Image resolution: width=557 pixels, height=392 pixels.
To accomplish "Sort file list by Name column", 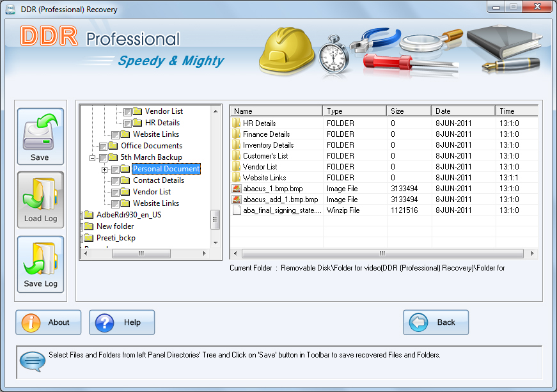I will point(276,111).
